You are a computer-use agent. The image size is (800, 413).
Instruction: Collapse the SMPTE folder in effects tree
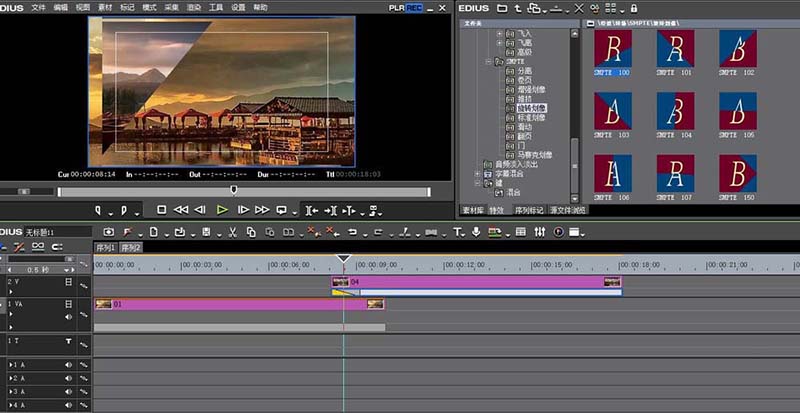click(487, 62)
